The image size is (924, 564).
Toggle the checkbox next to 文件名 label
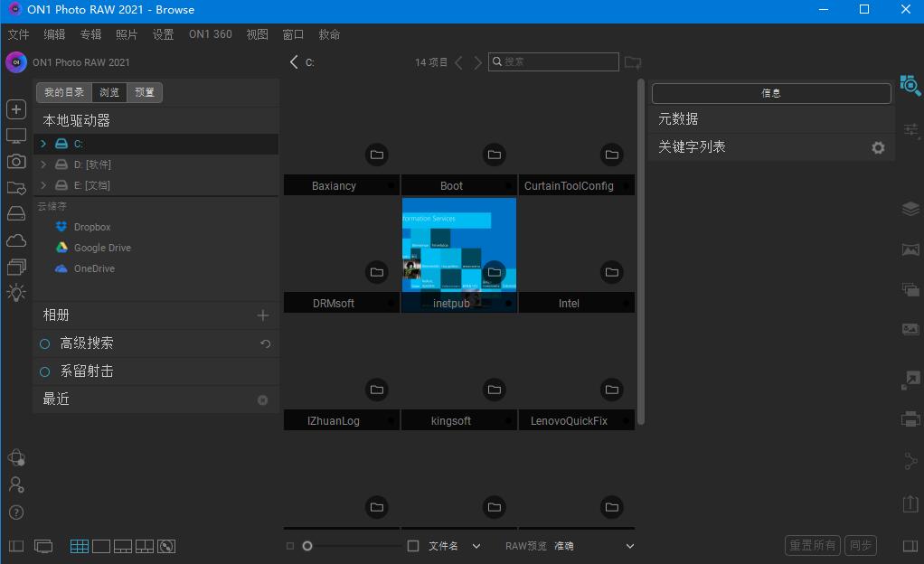pos(412,546)
